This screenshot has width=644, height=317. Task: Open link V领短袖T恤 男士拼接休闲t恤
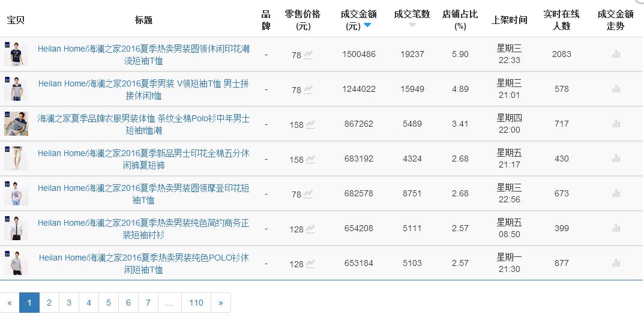point(143,89)
